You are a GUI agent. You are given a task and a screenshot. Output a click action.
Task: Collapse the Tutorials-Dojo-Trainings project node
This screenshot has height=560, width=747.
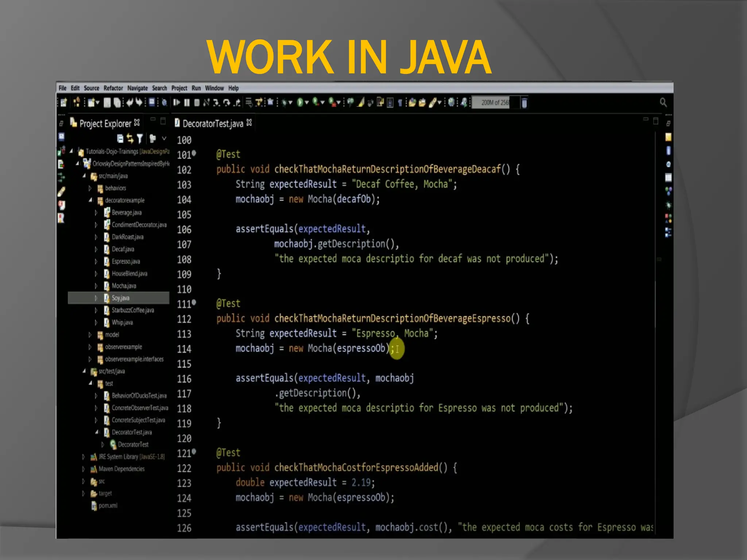(71, 151)
